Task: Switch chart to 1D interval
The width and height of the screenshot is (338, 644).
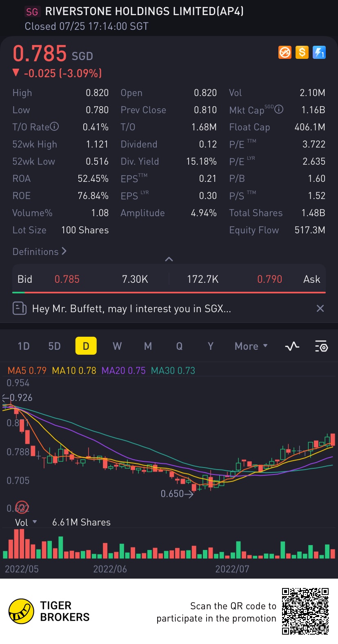Action: click(24, 346)
